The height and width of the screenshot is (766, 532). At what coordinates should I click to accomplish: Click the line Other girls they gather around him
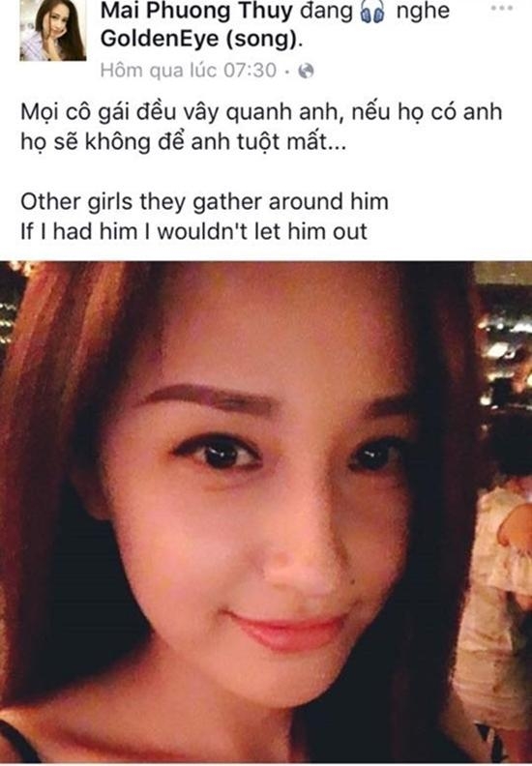[205, 202]
